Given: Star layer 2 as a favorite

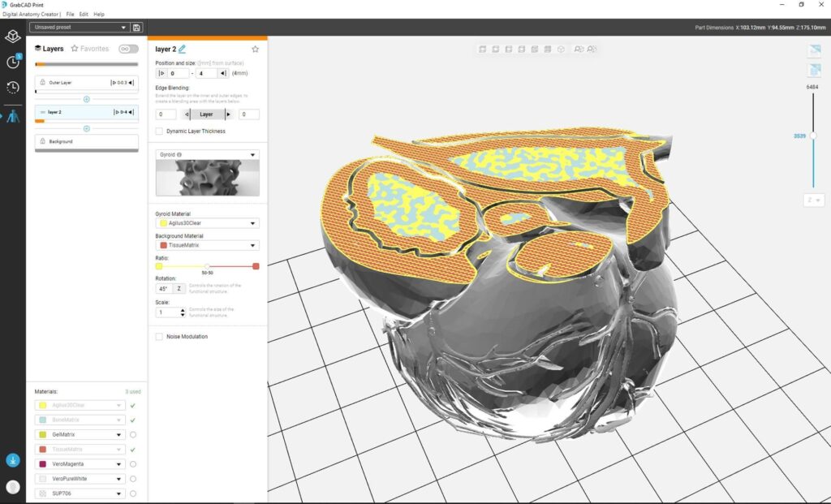Looking at the screenshot, I should click(x=255, y=49).
